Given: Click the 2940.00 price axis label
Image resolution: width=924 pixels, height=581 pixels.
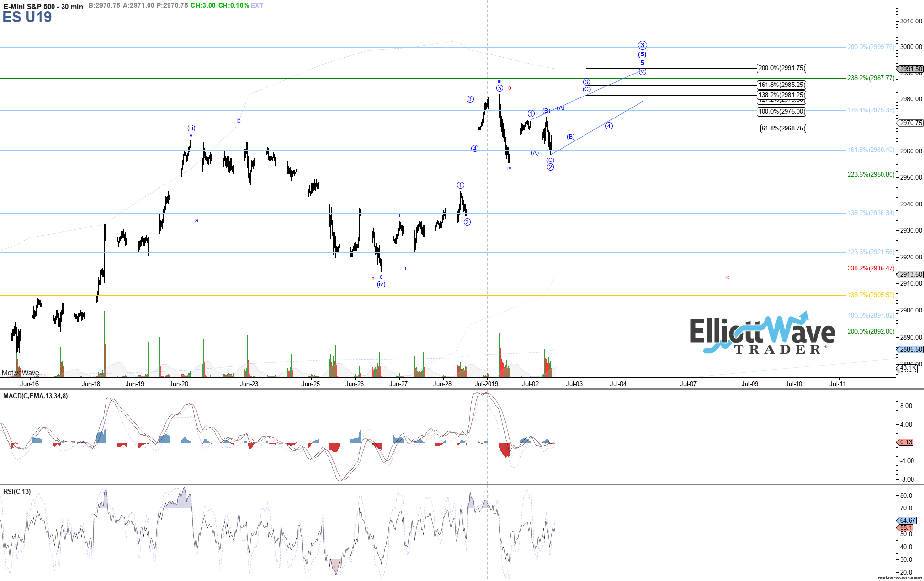Looking at the screenshot, I should [x=911, y=204].
